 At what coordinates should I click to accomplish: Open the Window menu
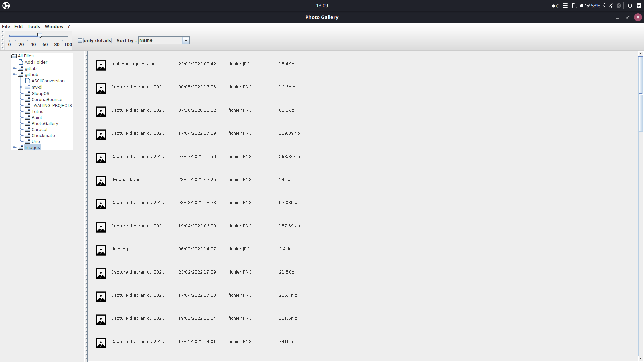[x=54, y=27]
